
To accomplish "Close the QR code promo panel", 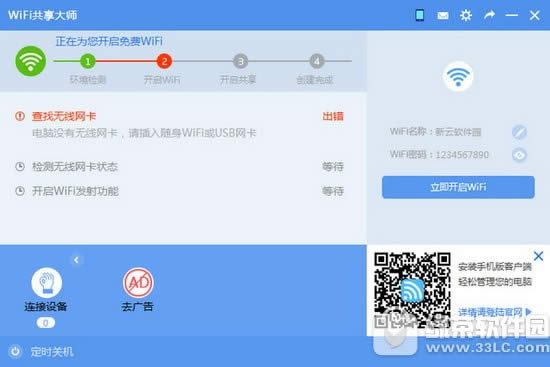I will (538, 256).
